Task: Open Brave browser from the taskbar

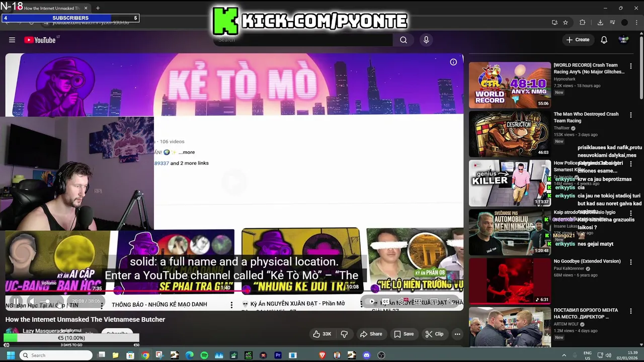Action: click(322, 355)
